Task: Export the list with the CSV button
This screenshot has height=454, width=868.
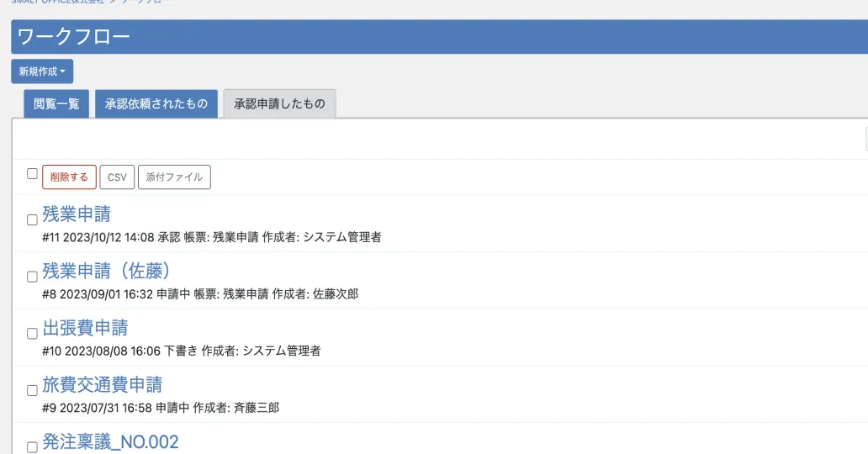Action: pos(117,177)
